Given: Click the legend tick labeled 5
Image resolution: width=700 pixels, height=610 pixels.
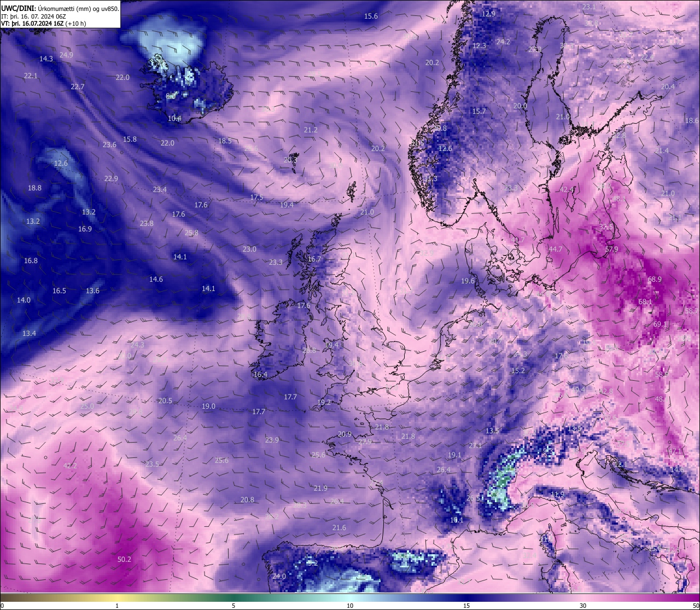Looking at the screenshot, I should tap(234, 606).
